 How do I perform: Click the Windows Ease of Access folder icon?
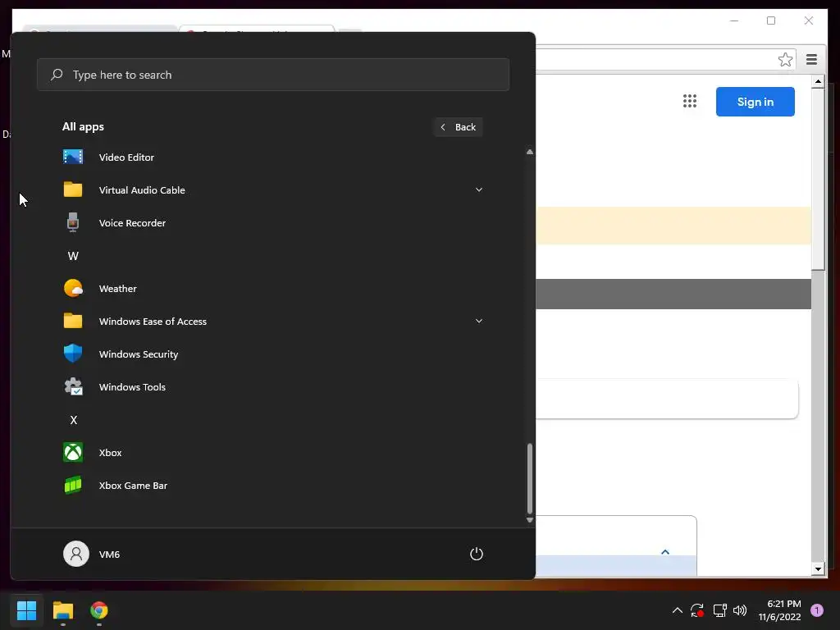(x=73, y=321)
